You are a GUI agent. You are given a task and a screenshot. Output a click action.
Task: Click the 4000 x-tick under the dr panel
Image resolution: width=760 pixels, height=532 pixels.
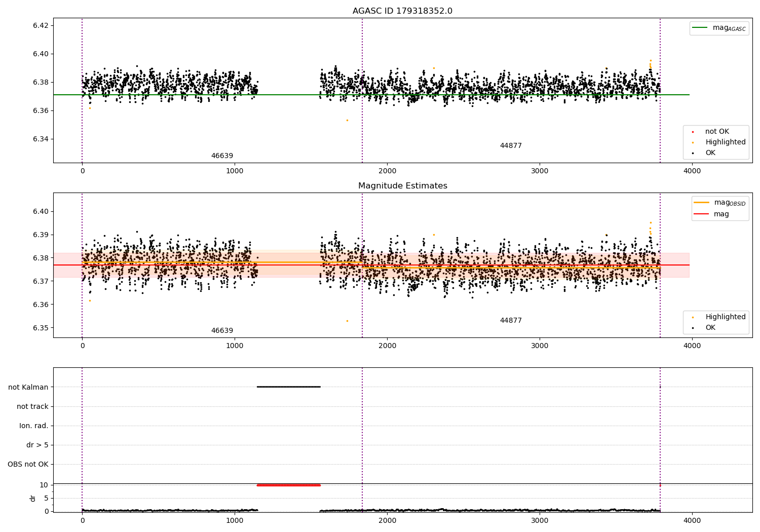[692, 521]
